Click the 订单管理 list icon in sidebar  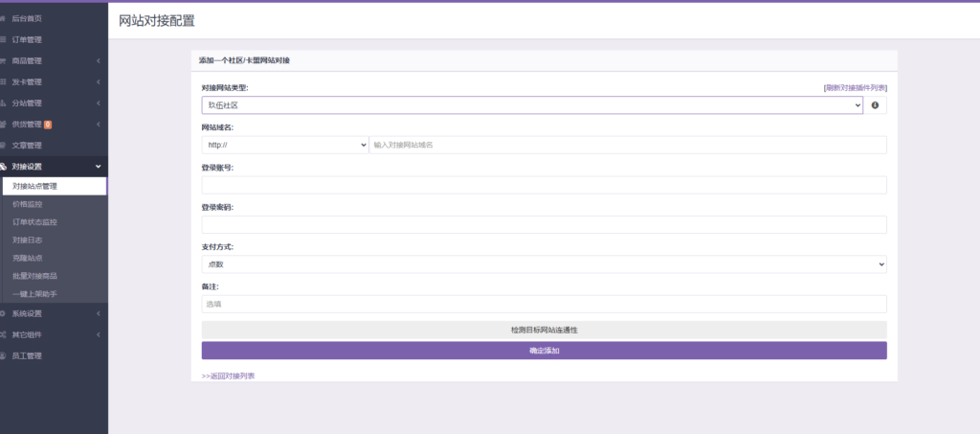(x=4, y=39)
